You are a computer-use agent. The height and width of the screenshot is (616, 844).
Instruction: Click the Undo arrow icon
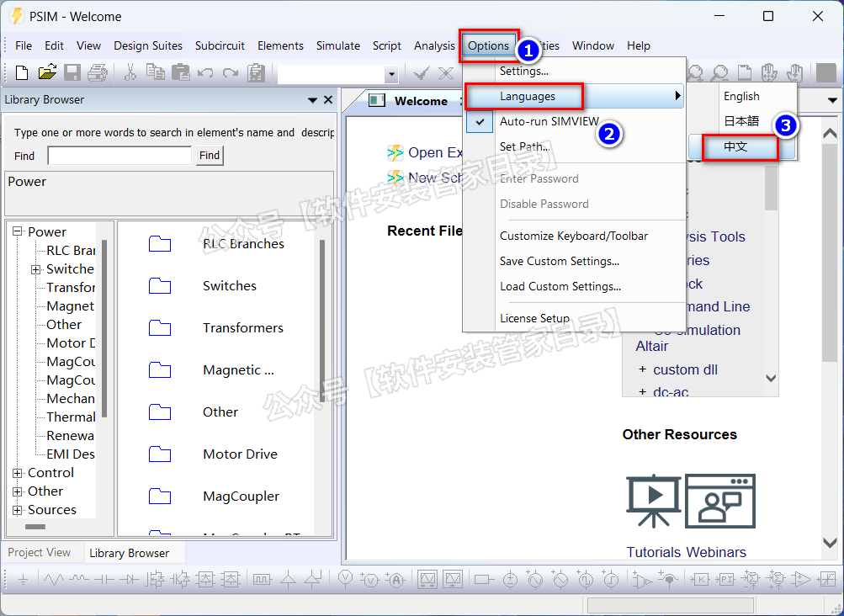[205, 72]
